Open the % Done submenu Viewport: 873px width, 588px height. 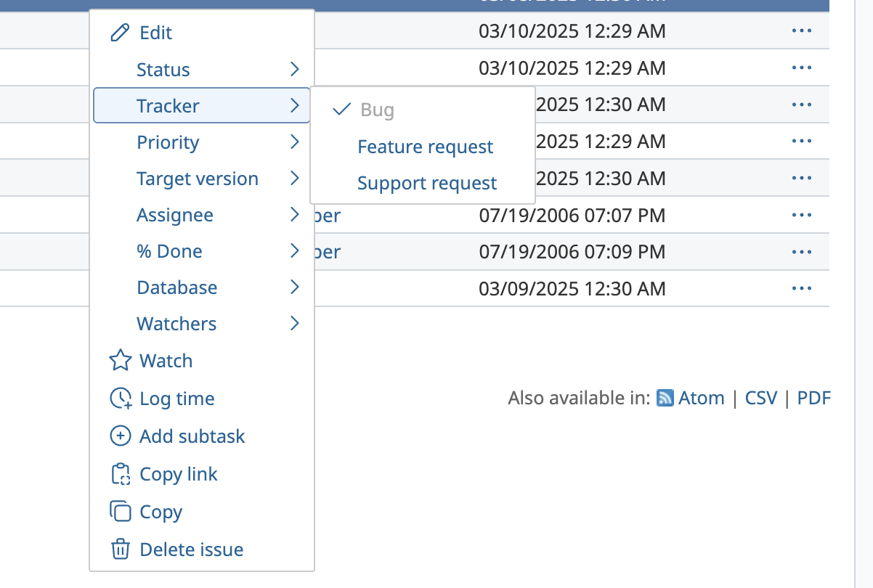[x=202, y=251]
